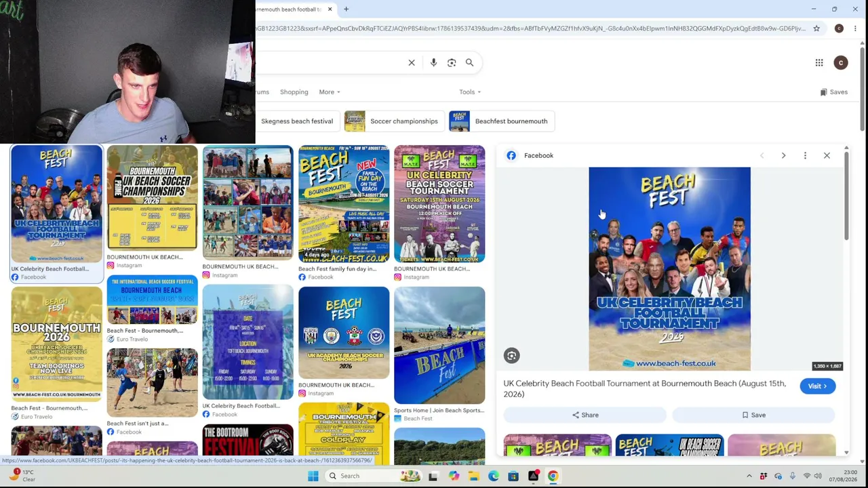The width and height of the screenshot is (868, 488).
Task: Open the Chrome profile in the toolbar
Action: click(x=839, y=28)
